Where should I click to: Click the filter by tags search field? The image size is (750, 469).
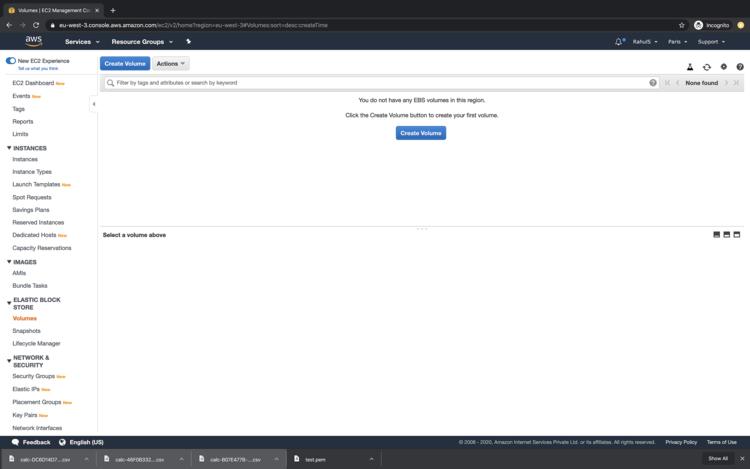click(380, 83)
